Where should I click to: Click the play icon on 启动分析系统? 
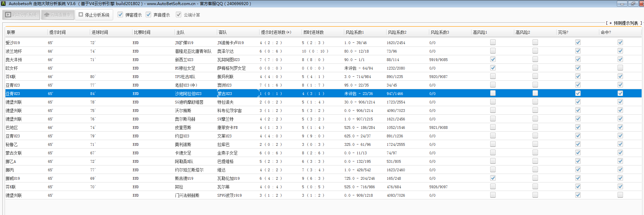[x=8, y=15]
